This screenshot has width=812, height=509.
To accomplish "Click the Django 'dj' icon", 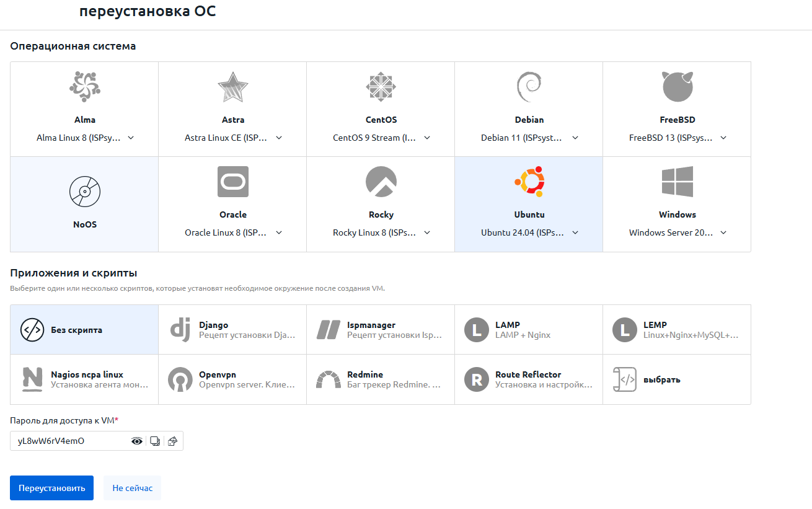I will (x=180, y=330).
